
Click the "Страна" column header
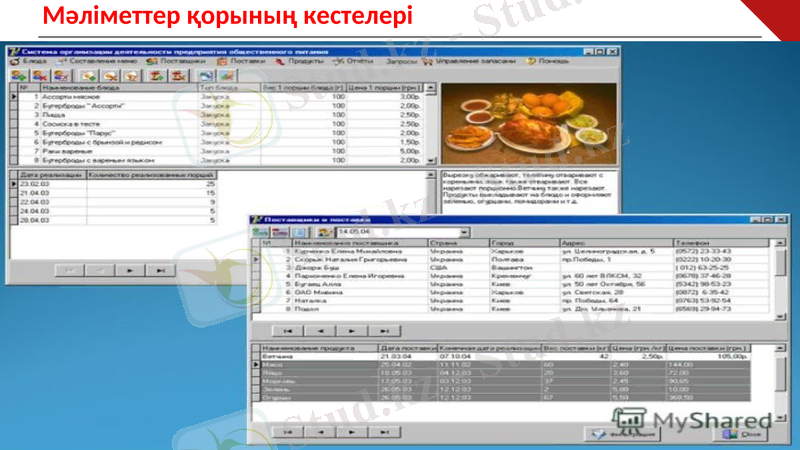pyautogui.click(x=458, y=243)
